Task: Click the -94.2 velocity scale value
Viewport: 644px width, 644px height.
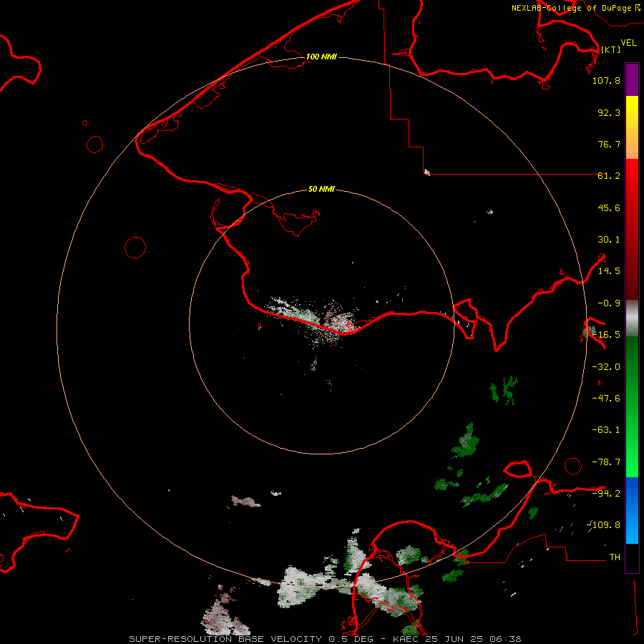Action: [606, 493]
